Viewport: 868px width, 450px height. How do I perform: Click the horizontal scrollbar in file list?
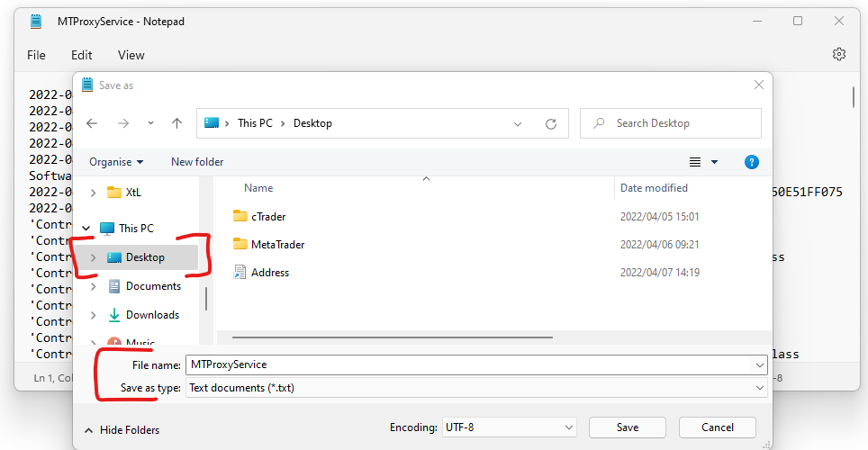click(x=392, y=337)
